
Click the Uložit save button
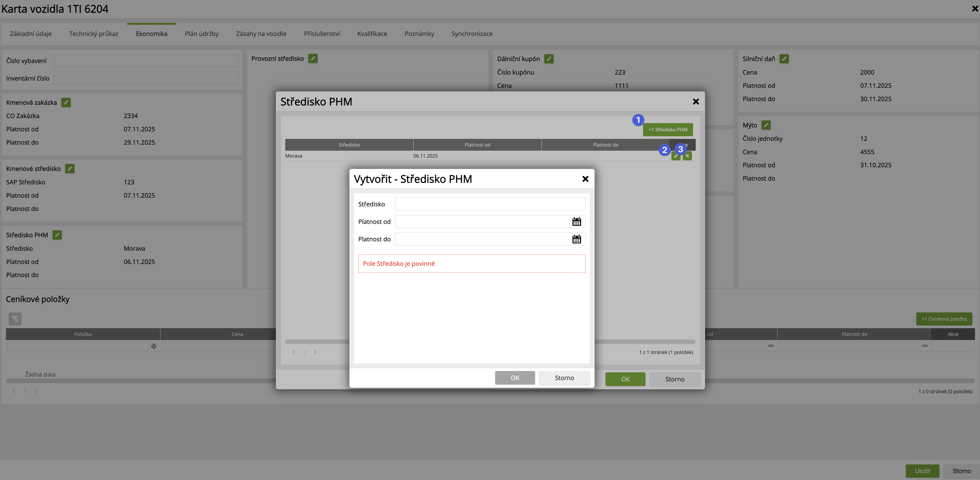922,471
